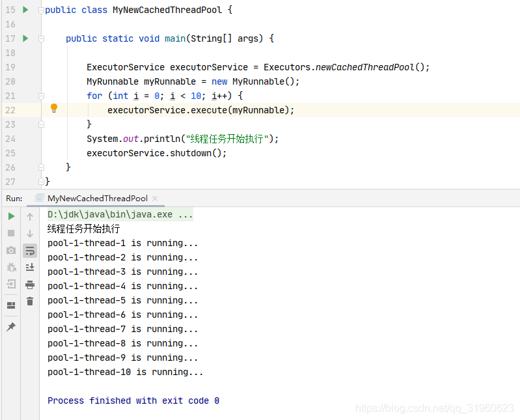Click the down arrow stack trace icon

pyautogui.click(x=30, y=234)
